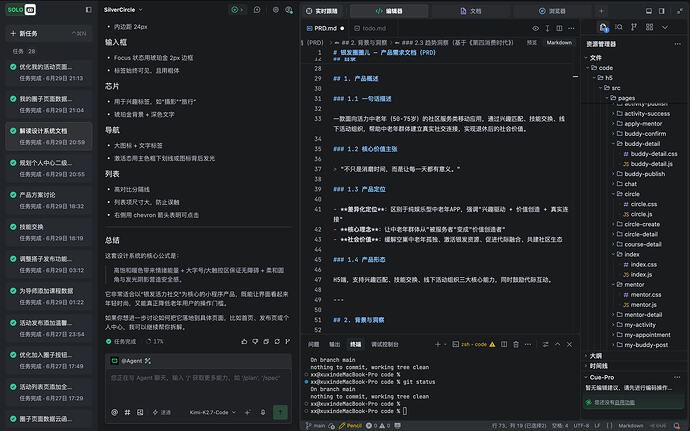Switch to 调试控制台 debug console tab

point(385,344)
